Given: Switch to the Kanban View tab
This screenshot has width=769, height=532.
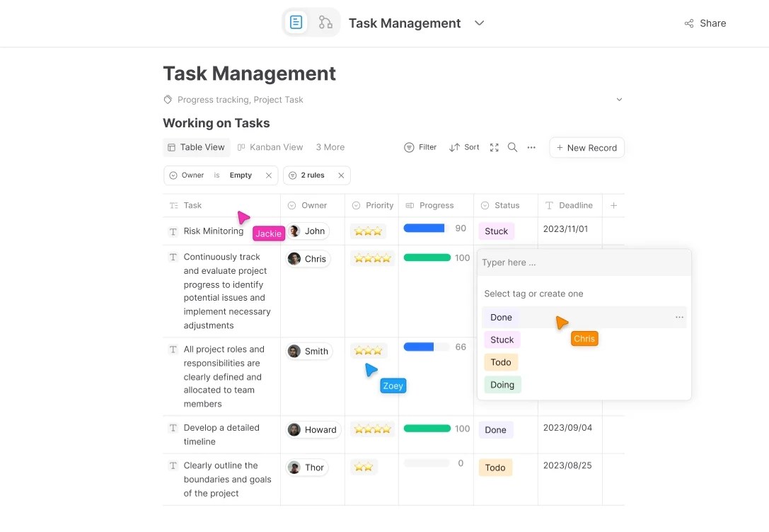Looking at the screenshot, I should (x=270, y=147).
